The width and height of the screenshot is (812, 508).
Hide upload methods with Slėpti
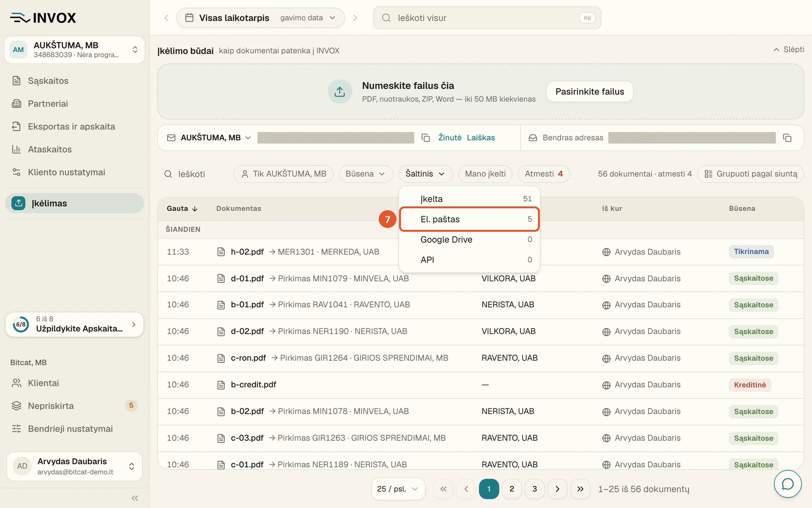pos(789,50)
